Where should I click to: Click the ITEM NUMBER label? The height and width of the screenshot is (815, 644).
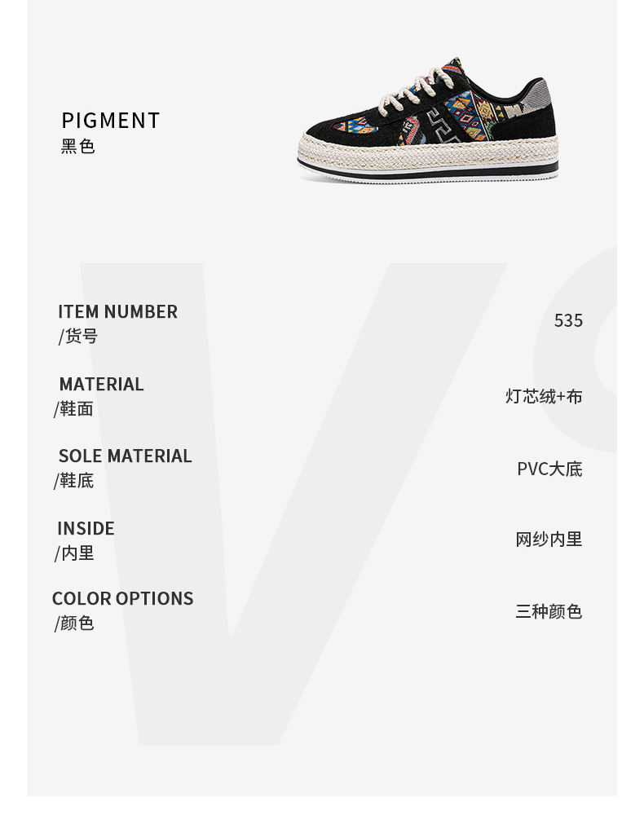click(x=118, y=312)
